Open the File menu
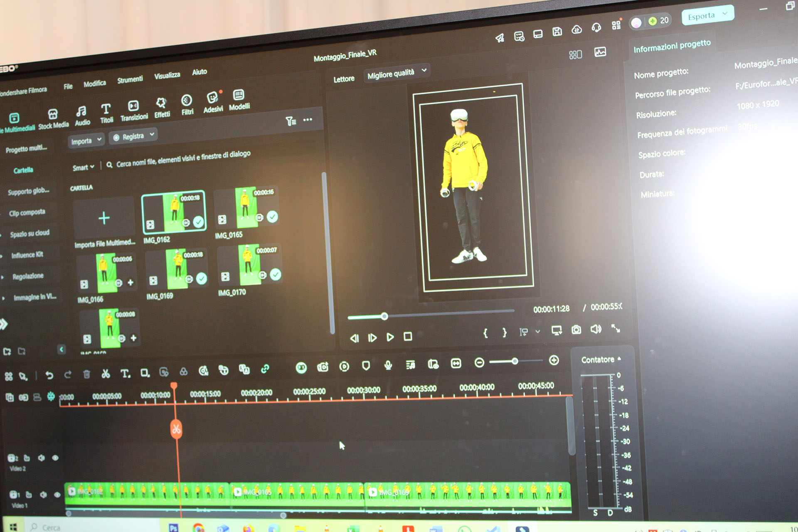 (68, 86)
